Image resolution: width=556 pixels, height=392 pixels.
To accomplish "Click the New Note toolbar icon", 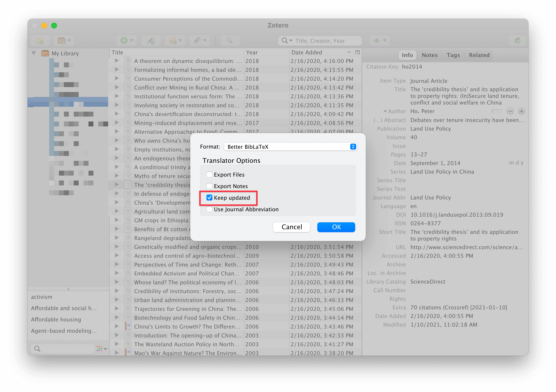I will point(173,41).
